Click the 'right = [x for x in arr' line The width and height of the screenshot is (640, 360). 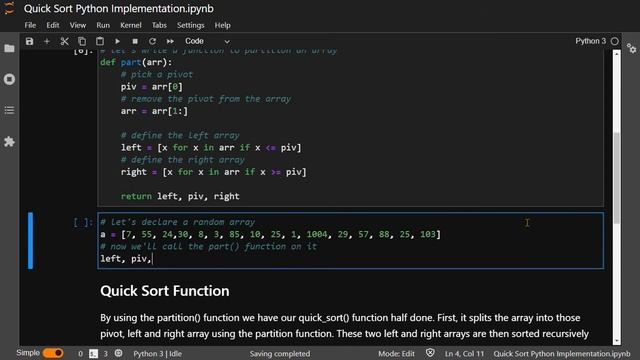point(213,172)
